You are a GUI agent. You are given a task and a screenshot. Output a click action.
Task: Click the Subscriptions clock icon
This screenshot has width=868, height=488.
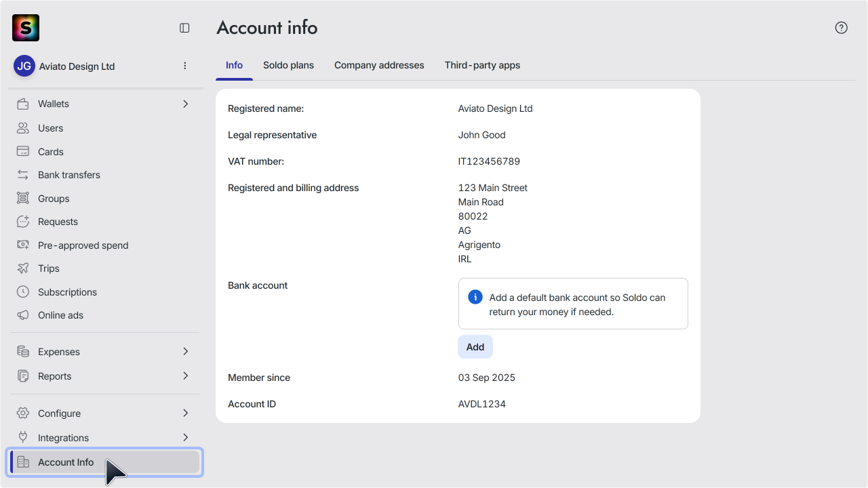tap(23, 292)
